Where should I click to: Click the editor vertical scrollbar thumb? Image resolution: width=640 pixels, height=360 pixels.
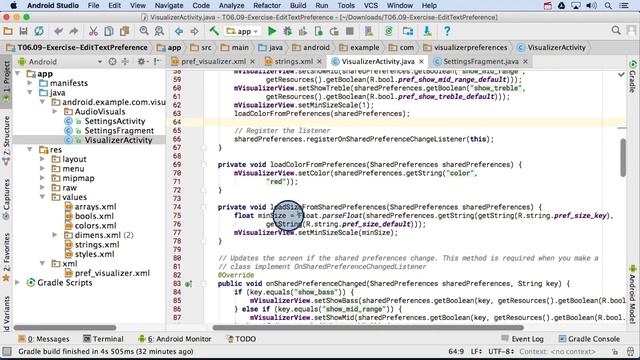click(x=623, y=158)
